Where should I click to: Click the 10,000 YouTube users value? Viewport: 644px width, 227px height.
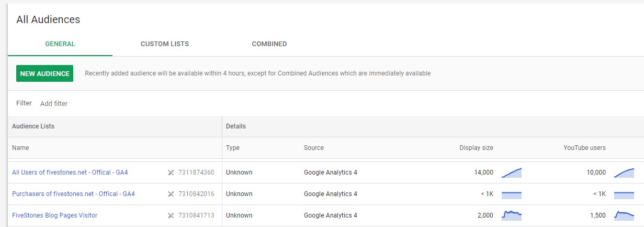596,172
